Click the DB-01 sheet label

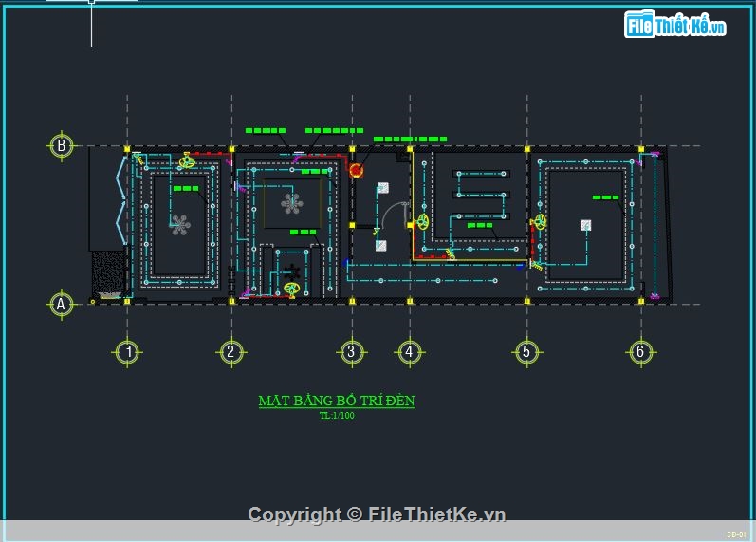(736, 534)
